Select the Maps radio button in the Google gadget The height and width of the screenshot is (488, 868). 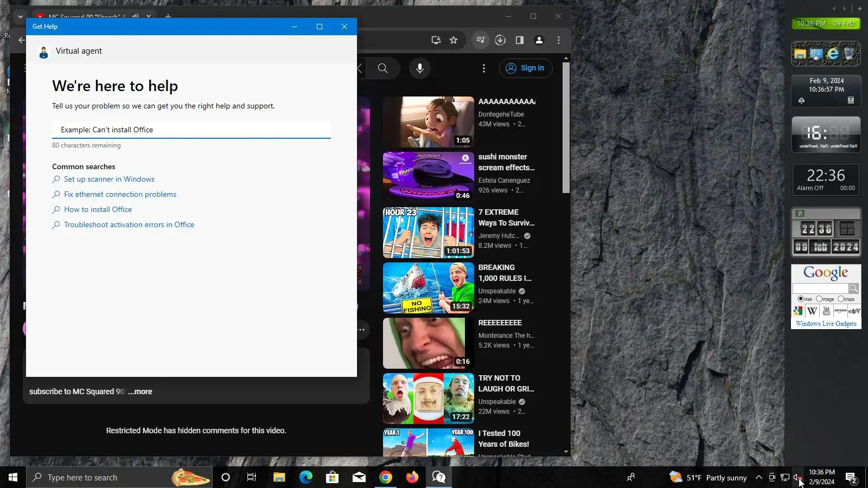tap(840, 299)
